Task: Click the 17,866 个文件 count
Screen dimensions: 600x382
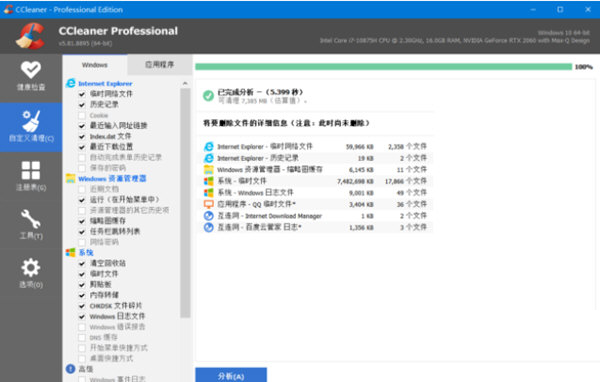Action: tap(406, 181)
